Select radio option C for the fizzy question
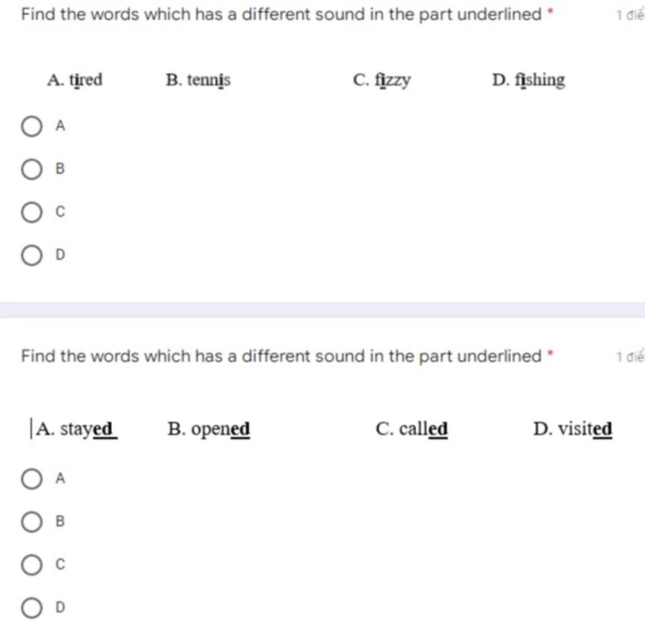Screen dimensions: 645x644 [31, 212]
